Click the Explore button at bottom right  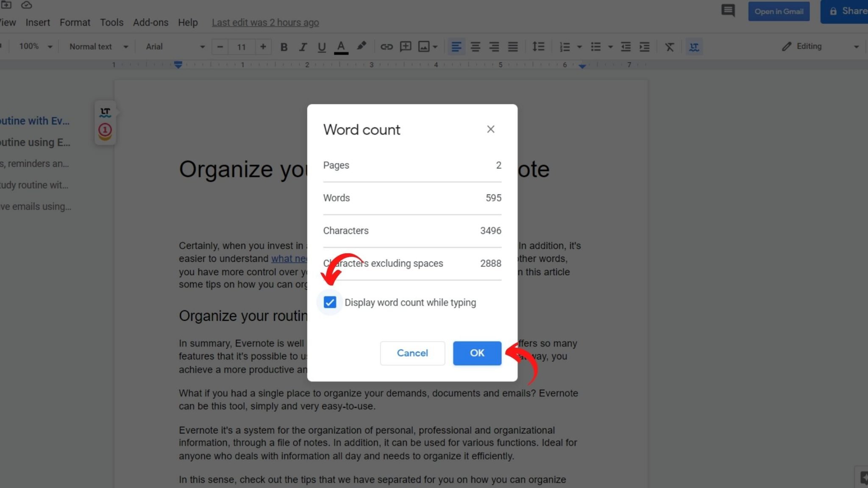pos(862,478)
